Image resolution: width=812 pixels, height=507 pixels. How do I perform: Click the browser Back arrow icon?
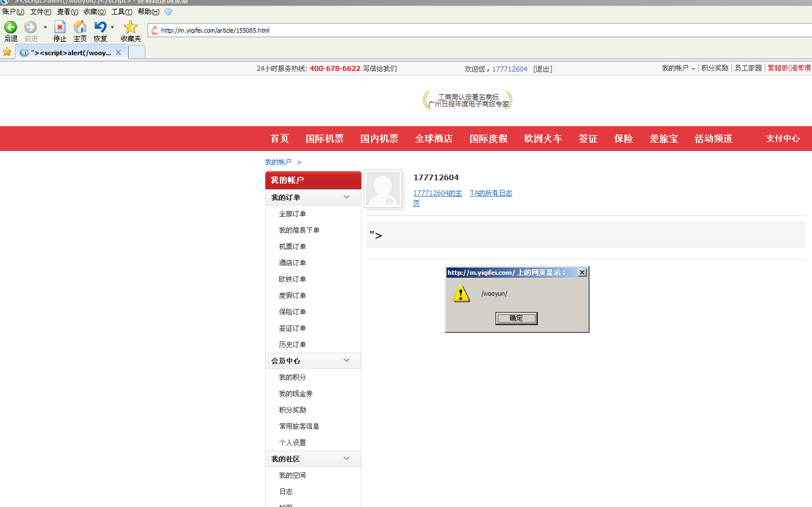[11, 27]
